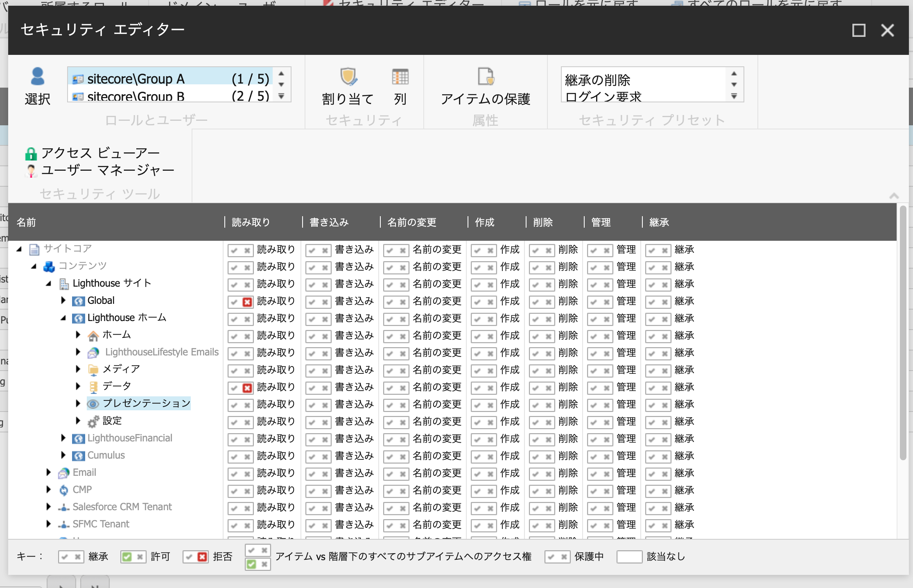The width and height of the screenshot is (913, 588).
Task: Click the LighthouseFinancial site icon
Action: 79,439
